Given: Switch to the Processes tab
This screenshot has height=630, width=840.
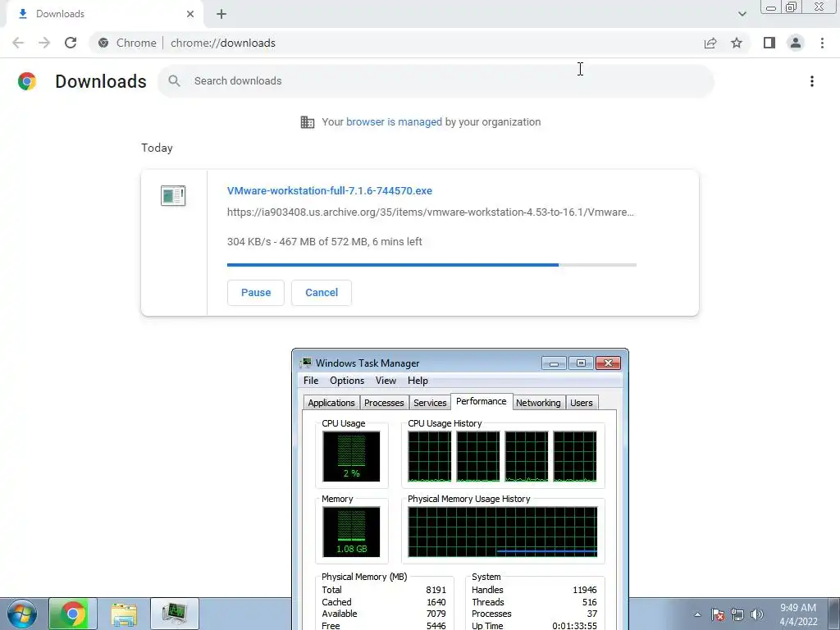Looking at the screenshot, I should point(384,403).
